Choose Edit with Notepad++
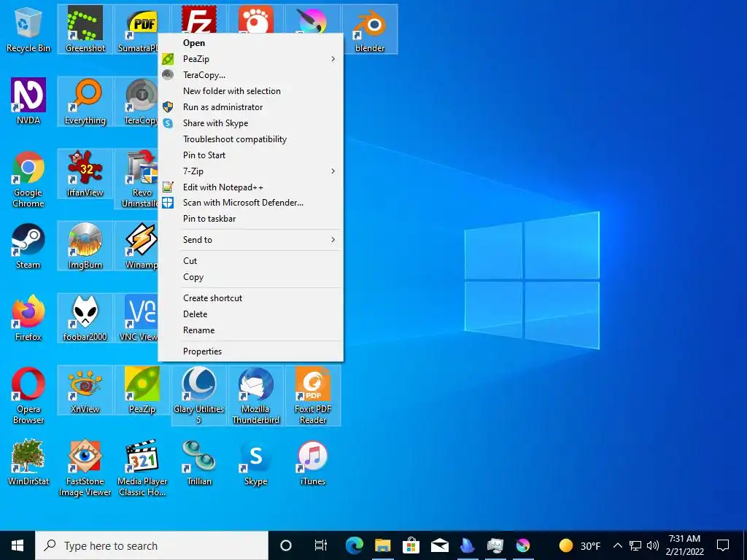This screenshot has height=560, width=747. coord(251,187)
